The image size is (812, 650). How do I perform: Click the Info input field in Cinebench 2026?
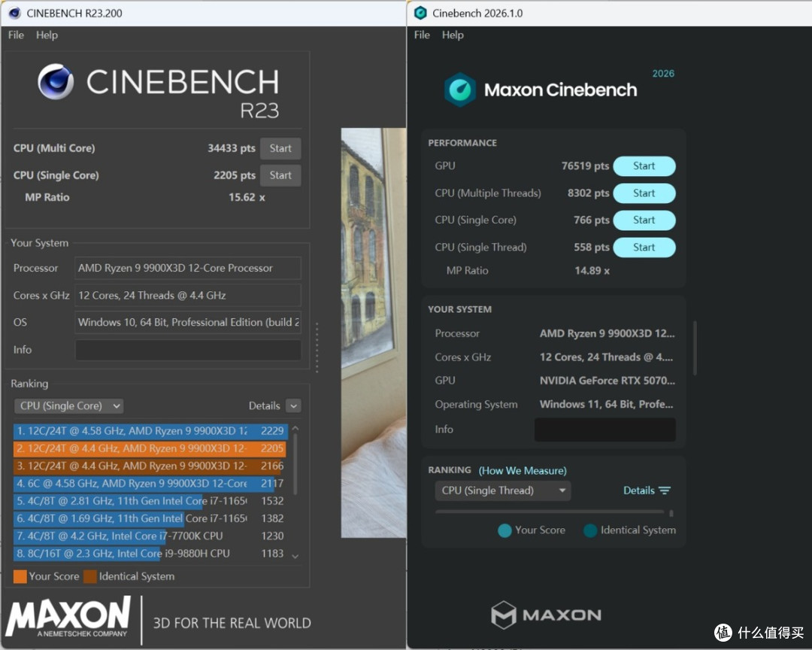(x=604, y=429)
